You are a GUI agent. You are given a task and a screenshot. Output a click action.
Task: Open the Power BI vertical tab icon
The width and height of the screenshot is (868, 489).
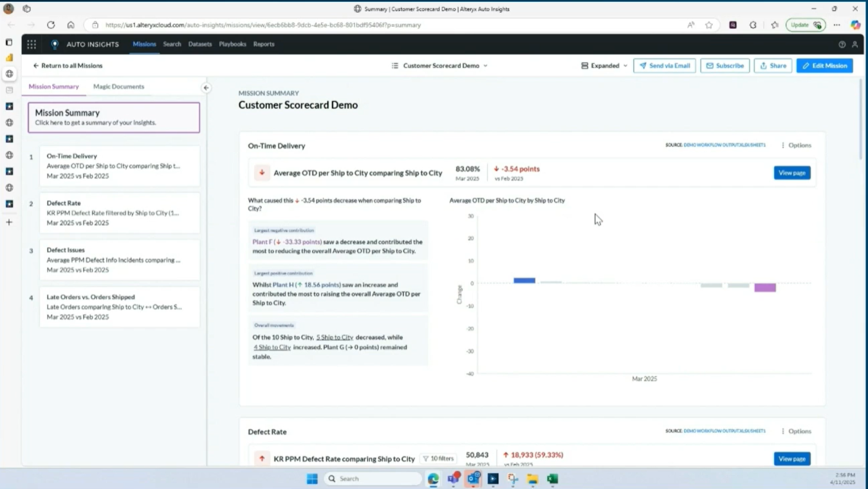pos(9,58)
